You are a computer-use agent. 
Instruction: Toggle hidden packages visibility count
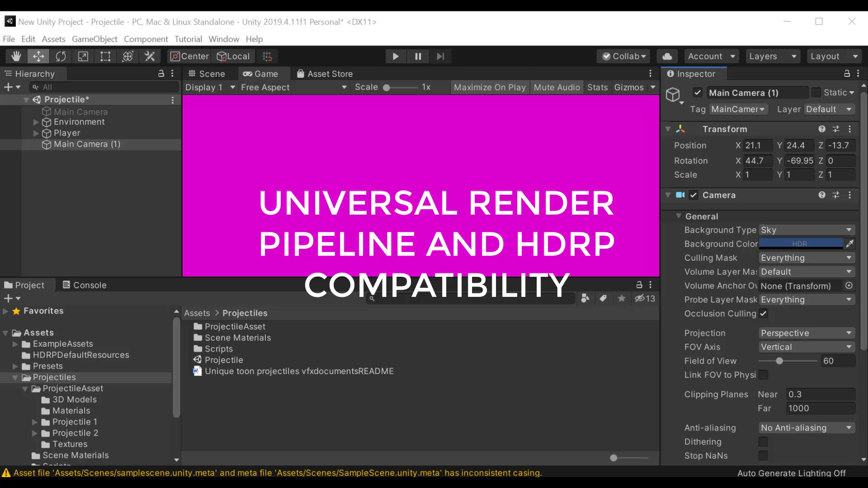click(645, 298)
